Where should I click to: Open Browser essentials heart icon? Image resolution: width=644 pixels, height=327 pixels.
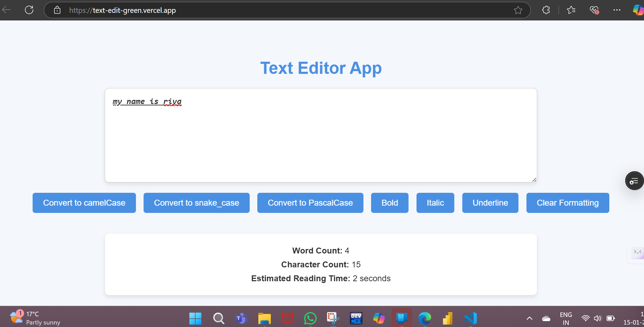594,10
